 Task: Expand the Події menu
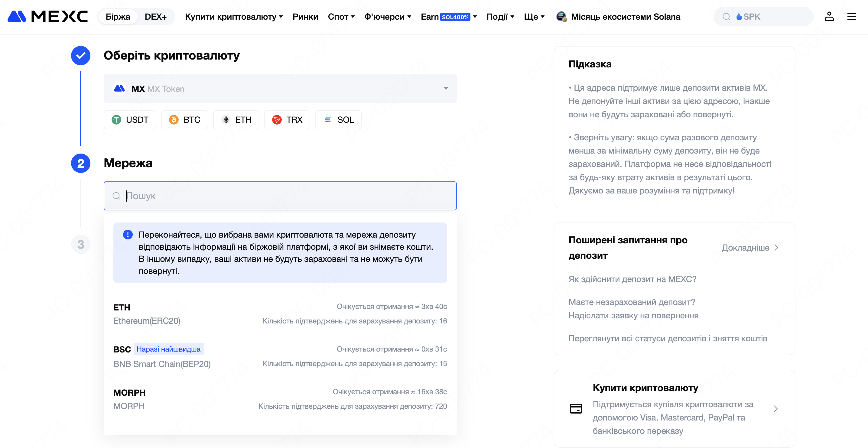(500, 17)
